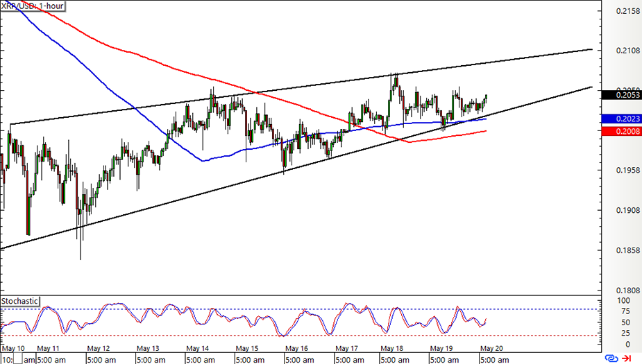Click the 50 level on the Stochastic scale

pos(625,322)
